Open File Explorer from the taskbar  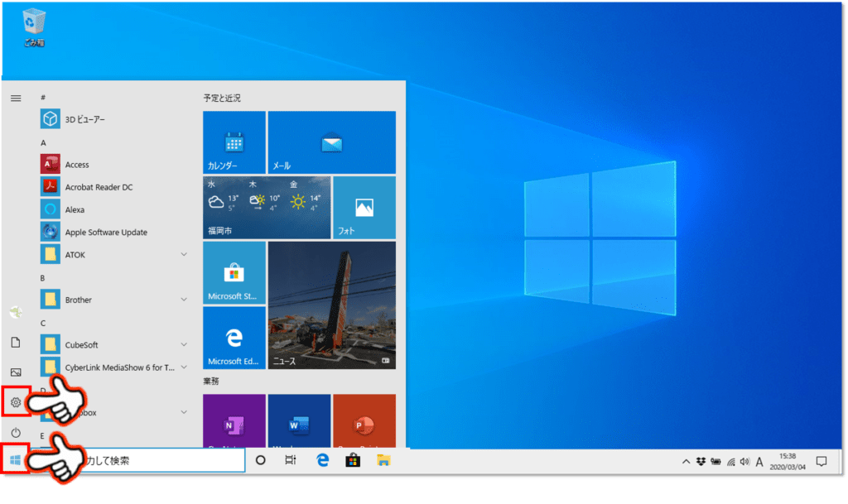click(x=383, y=460)
